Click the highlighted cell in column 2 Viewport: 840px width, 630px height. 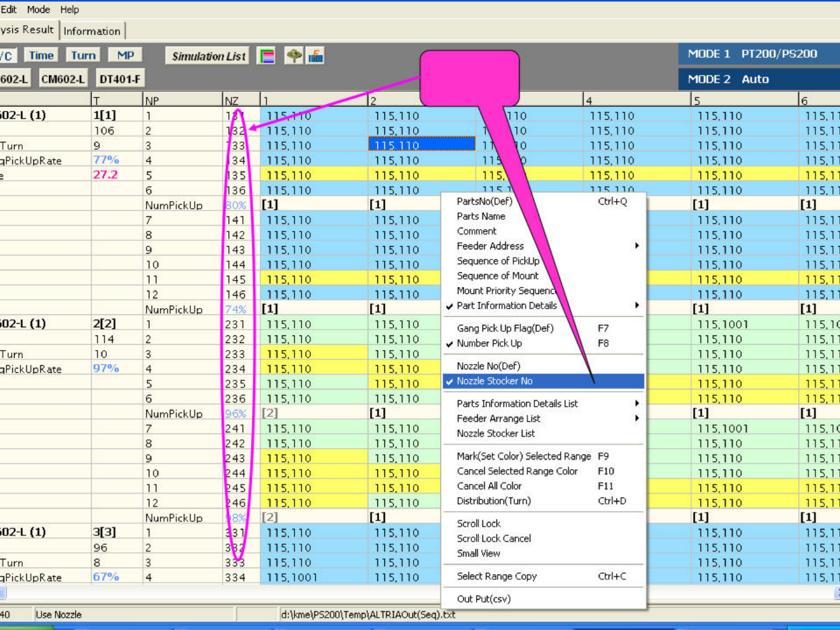pos(422,145)
